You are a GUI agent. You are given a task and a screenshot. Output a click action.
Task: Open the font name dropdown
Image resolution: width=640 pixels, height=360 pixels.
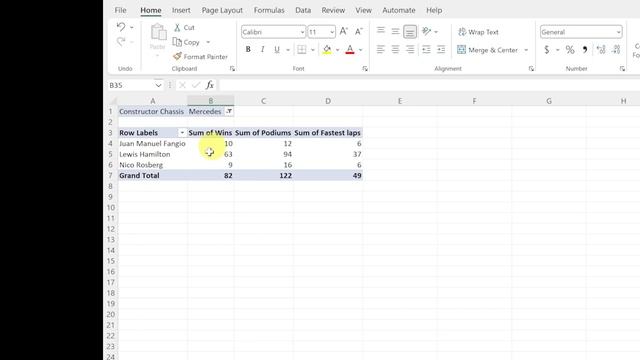pyautogui.click(x=302, y=32)
